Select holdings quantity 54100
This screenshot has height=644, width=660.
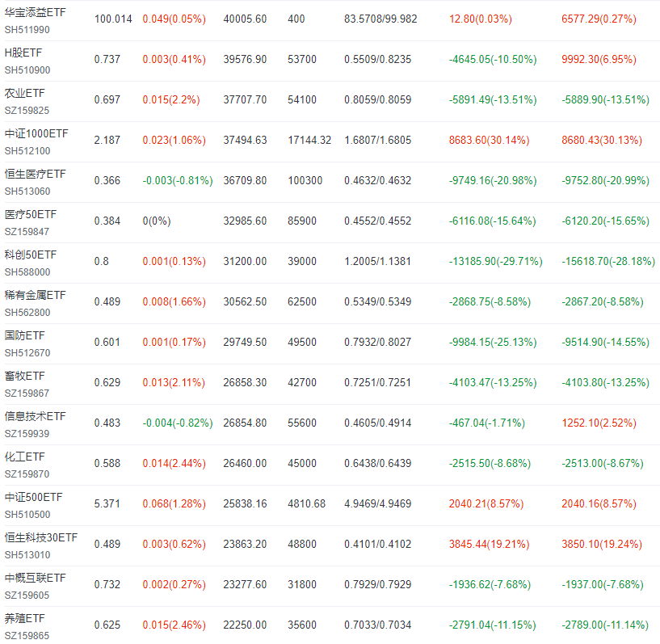click(302, 99)
